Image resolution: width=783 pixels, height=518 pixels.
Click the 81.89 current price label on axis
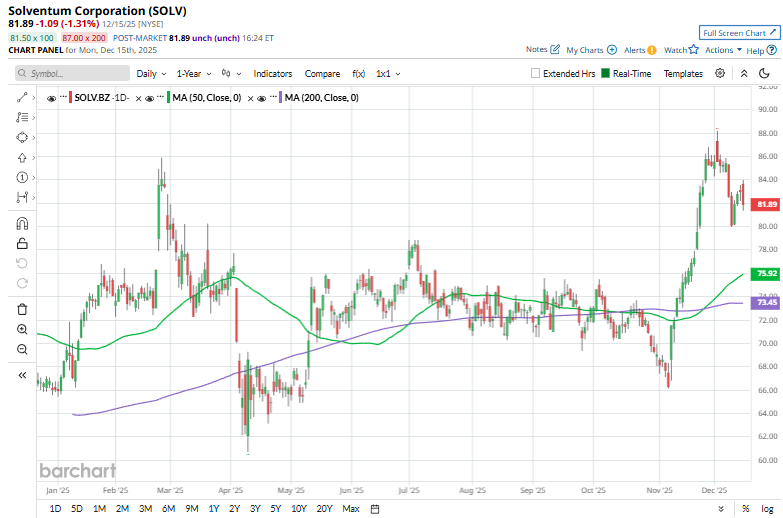tap(767, 204)
